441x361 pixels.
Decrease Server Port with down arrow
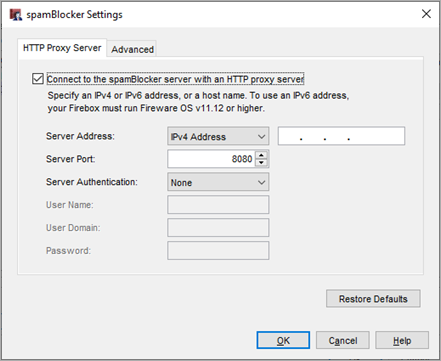pos(261,163)
